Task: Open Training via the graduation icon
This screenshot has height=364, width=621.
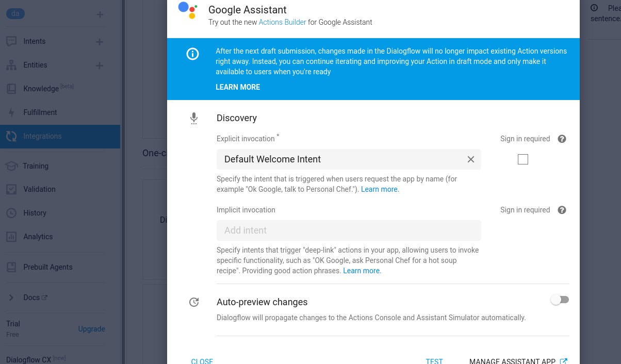Action: coord(11,166)
